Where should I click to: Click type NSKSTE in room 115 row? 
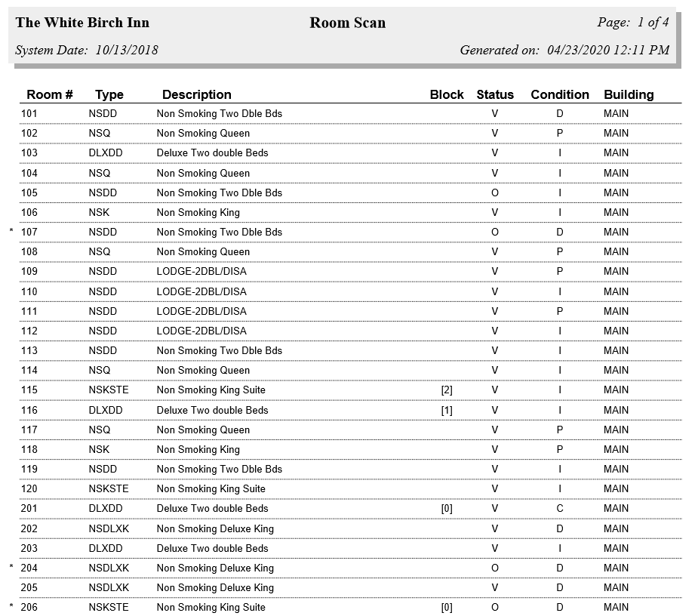109,390
